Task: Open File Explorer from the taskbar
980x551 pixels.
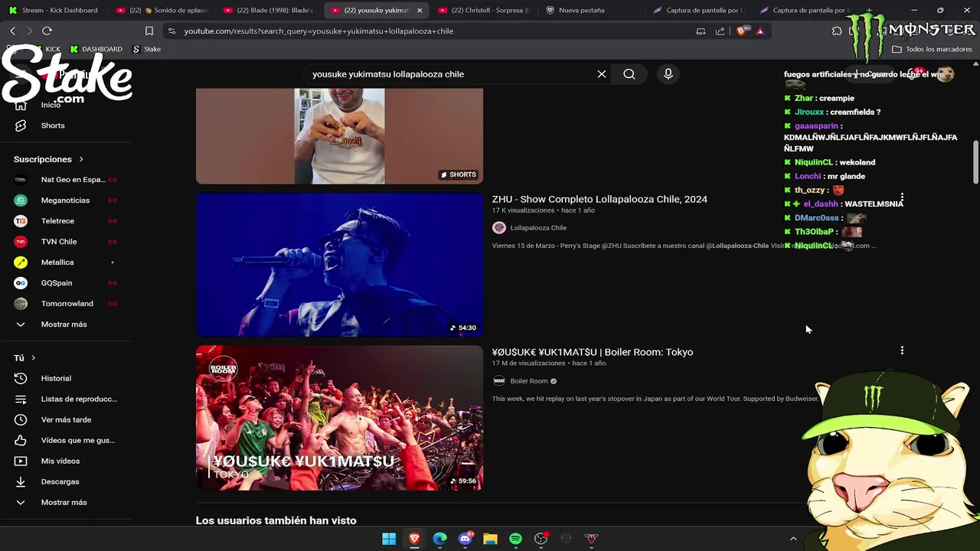Action: (x=490, y=539)
